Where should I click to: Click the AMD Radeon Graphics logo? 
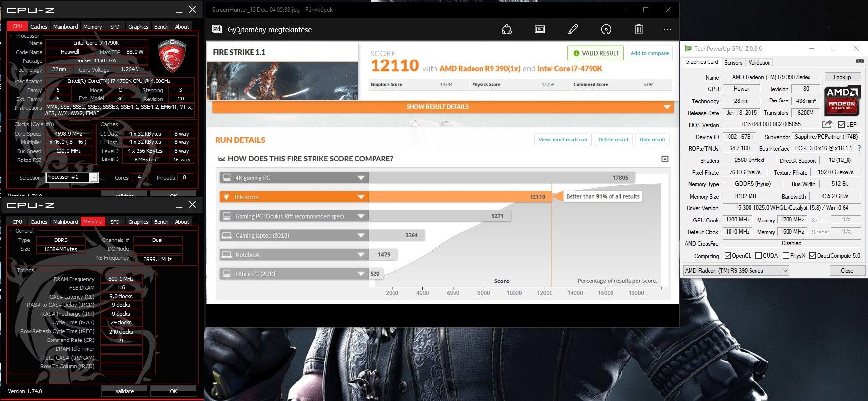(x=842, y=101)
